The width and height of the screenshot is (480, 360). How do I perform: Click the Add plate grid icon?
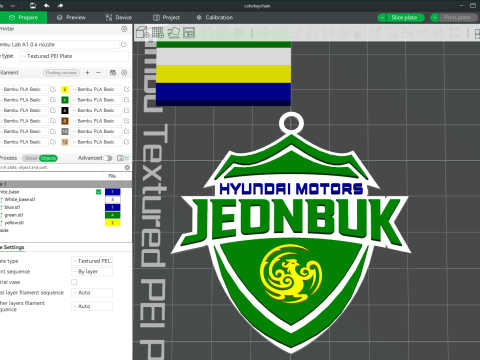click(x=158, y=32)
